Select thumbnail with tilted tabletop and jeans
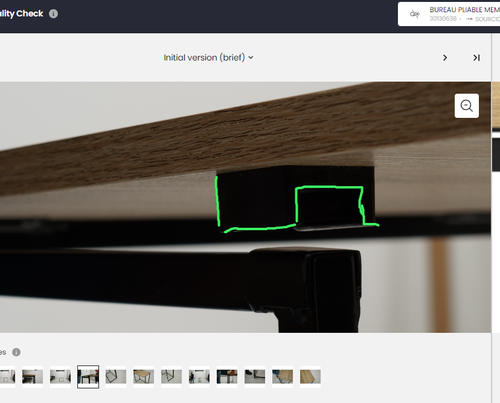 click(282, 377)
